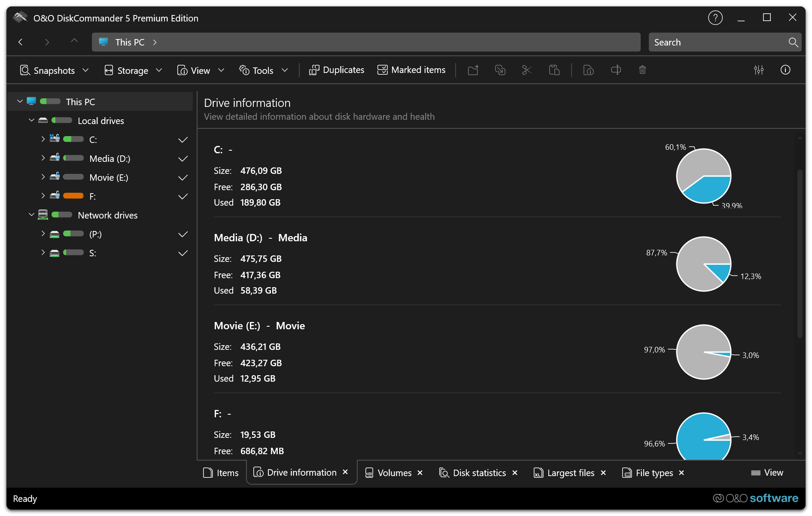Open settings sliders icon in toolbar

coord(759,70)
